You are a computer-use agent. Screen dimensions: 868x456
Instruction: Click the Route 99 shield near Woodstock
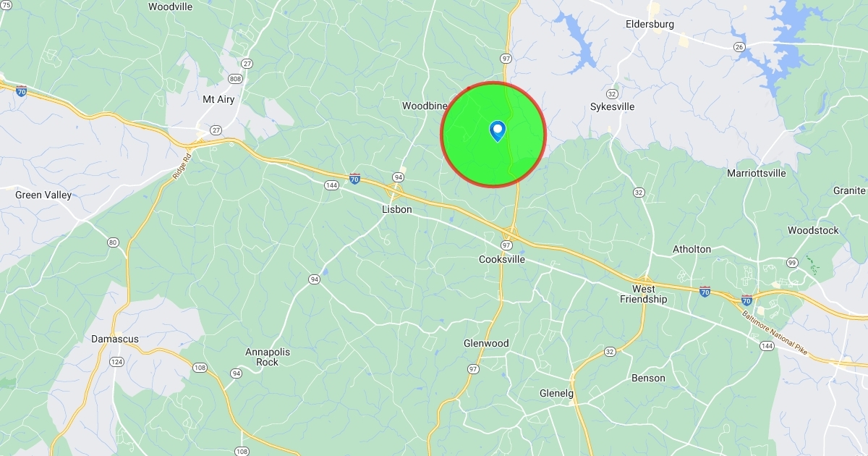click(792, 262)
